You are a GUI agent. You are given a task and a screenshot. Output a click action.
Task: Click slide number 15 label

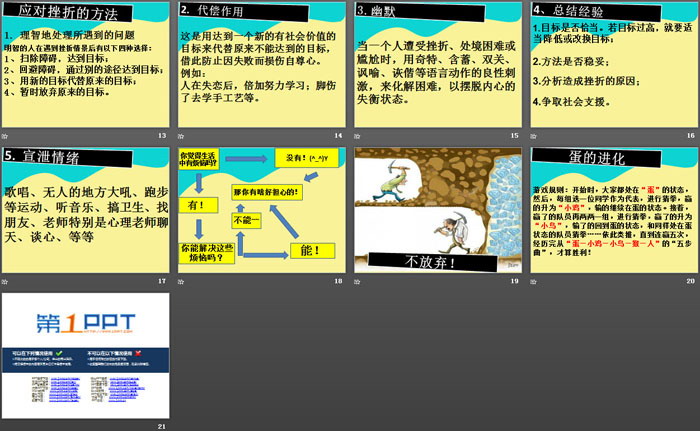click(x=515, y=135)
